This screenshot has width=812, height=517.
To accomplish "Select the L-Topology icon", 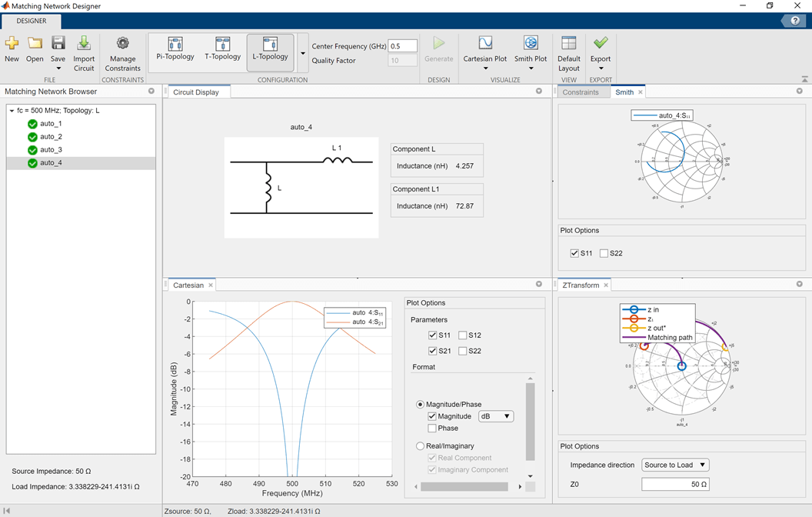I will pos(270,44).
